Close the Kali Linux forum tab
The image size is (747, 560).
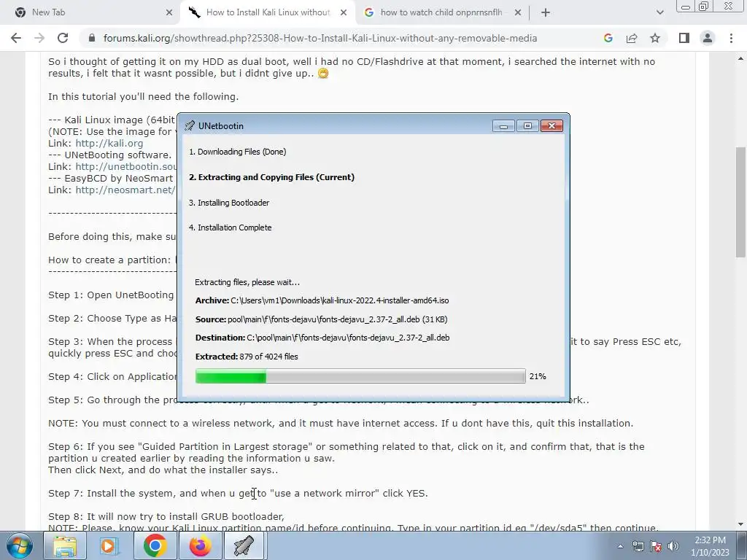point(344,12)
